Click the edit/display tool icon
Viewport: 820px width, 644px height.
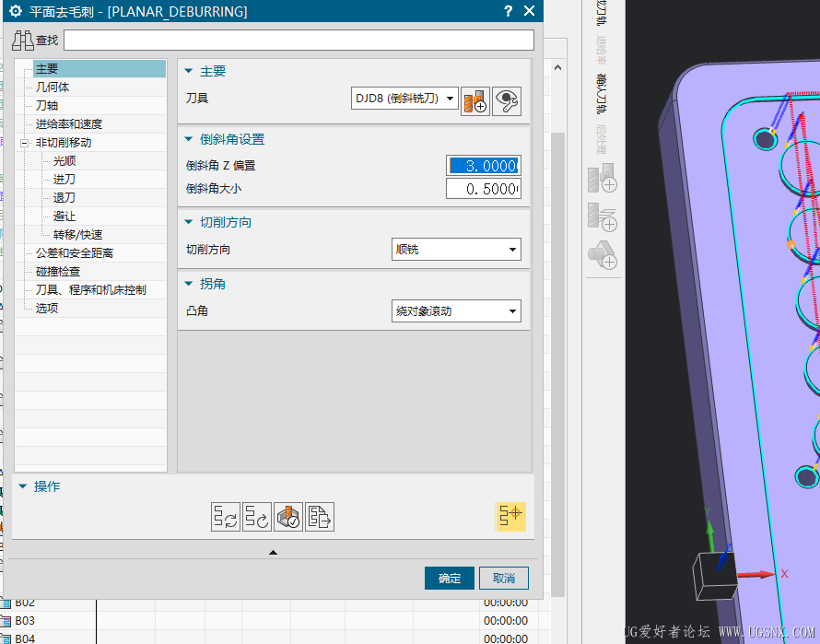(x=506, y=101)
